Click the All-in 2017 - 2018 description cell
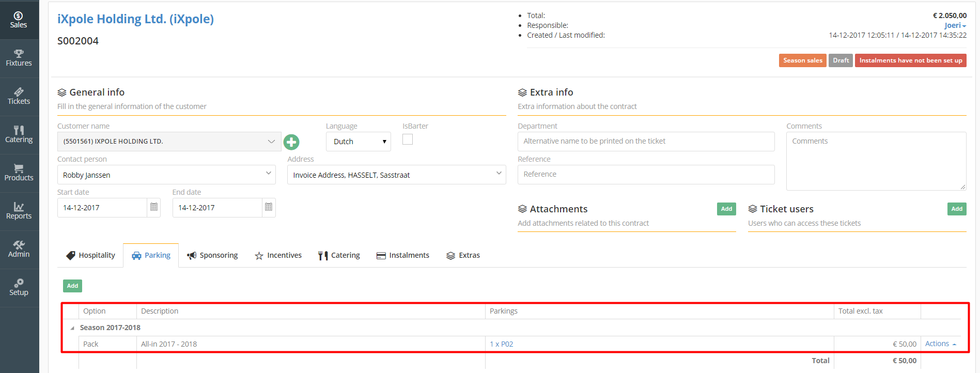Image resolution: width=980 pixels, height=373 pixels. coord(311,344)
